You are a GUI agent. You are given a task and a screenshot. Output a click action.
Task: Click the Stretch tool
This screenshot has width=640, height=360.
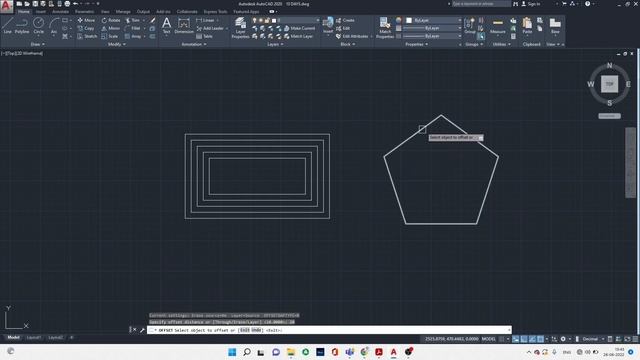pyautogui.click(x=87, y=36)
